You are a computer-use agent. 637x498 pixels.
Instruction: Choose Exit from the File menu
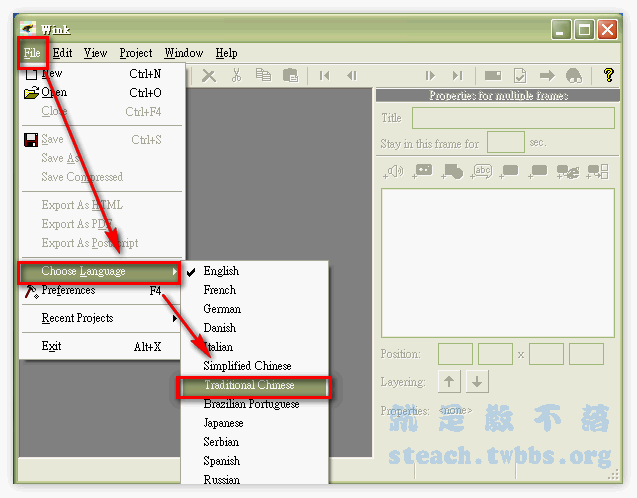click(102, 346)
